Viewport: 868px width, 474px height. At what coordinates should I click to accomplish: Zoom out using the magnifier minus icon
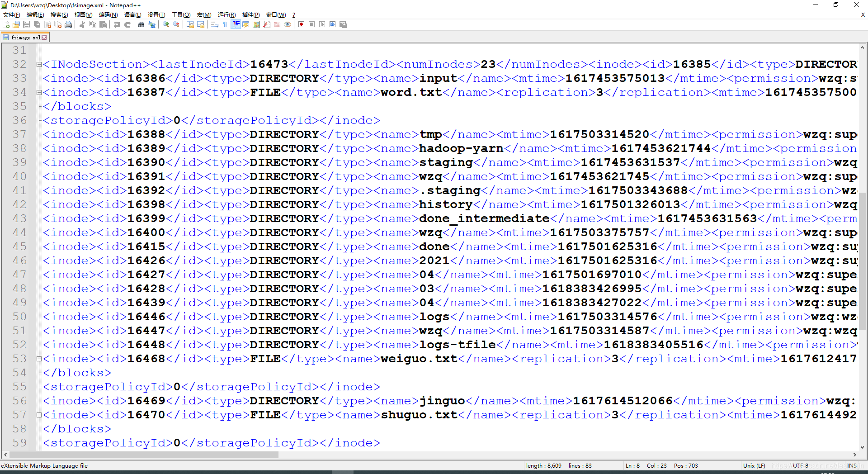[176, 24]
